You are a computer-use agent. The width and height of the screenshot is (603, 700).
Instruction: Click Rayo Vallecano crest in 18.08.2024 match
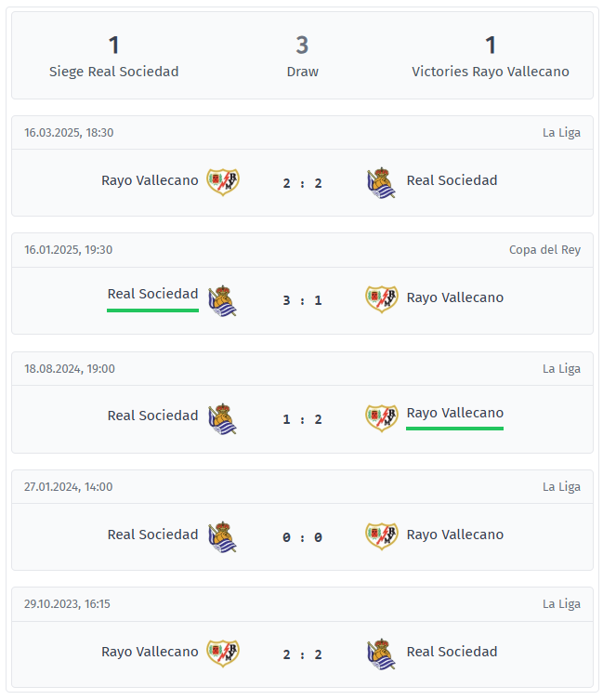[381, 417]
